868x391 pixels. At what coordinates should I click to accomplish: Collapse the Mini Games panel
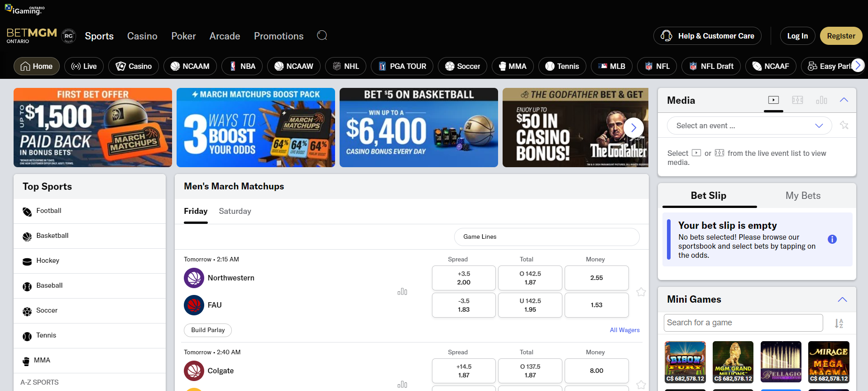tap(842, 299)
